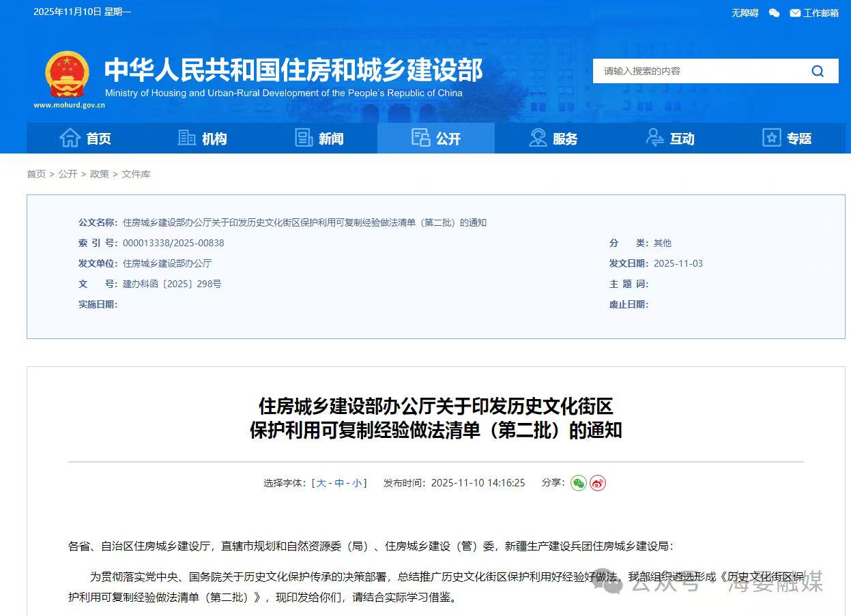Click the WeChat icon in top bar

point(774,13)
